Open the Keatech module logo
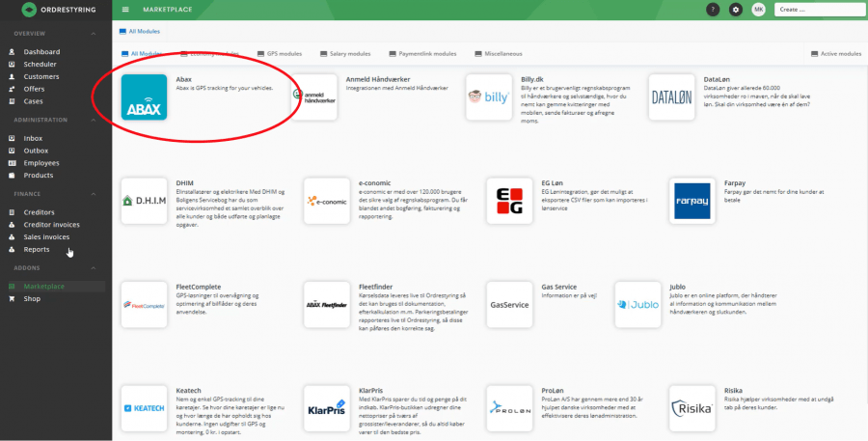The width and height of the screenshot is (868, 441). tap(144, 408)
